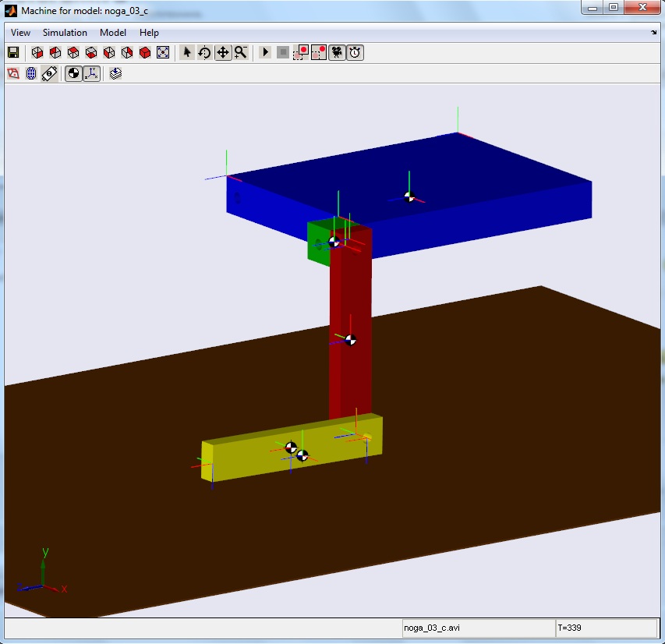Click the Fit to View icon
Screen dimensions: 665x644
(x=163, y=52)
